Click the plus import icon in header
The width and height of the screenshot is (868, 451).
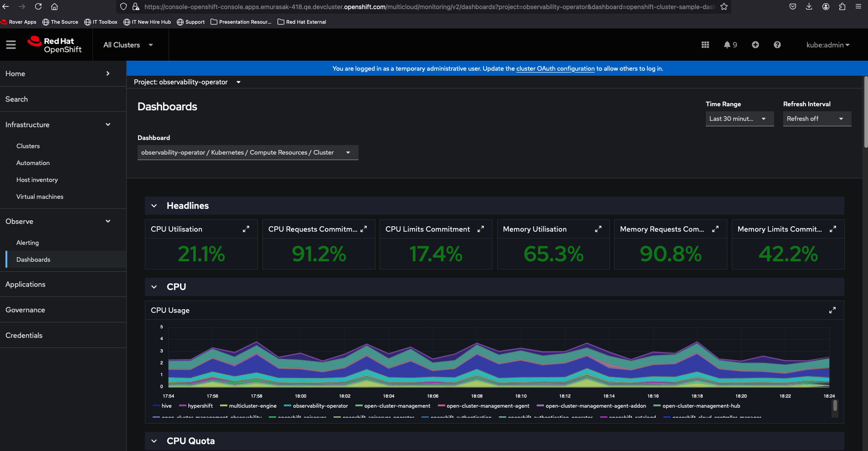(755, 45)
